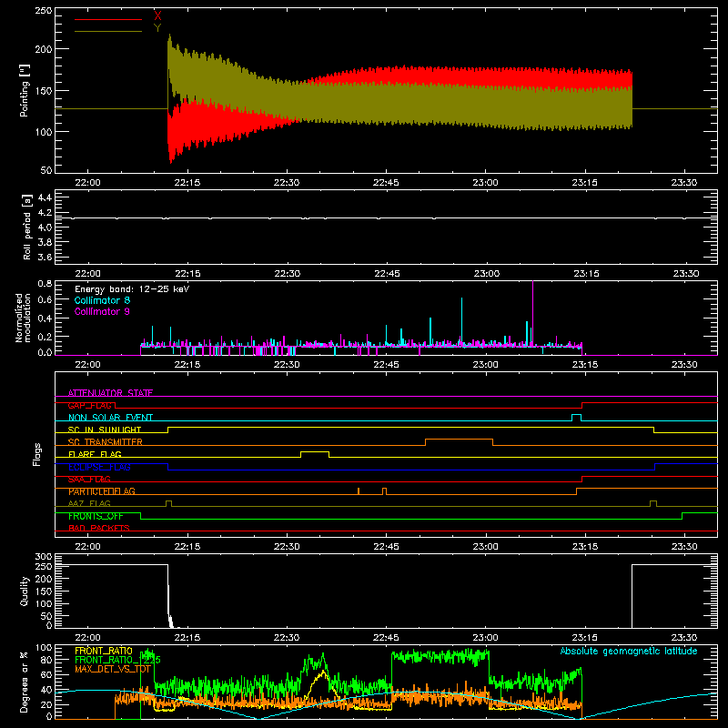Select the yellow FRONT_RATIO legend label

[104, 651]
